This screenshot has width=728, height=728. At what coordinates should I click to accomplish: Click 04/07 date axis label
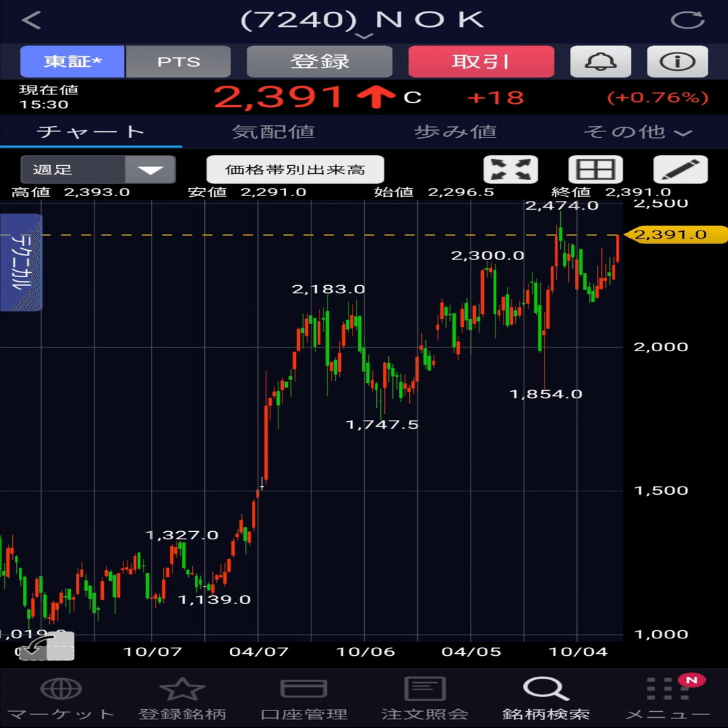click(x=259, y=651)
